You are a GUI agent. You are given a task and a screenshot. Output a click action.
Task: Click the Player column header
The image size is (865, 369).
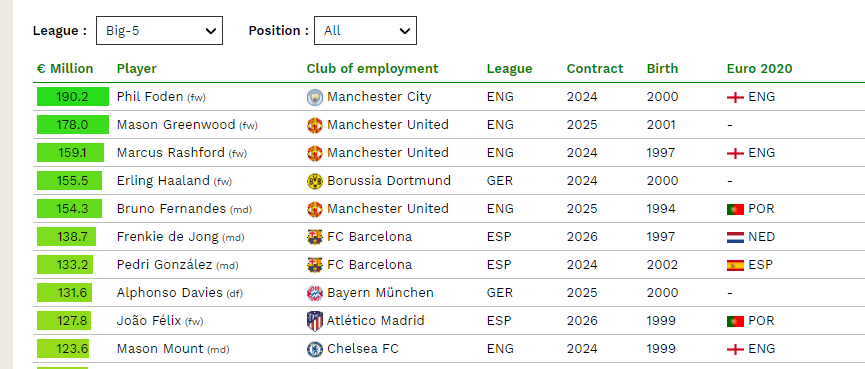137,68
